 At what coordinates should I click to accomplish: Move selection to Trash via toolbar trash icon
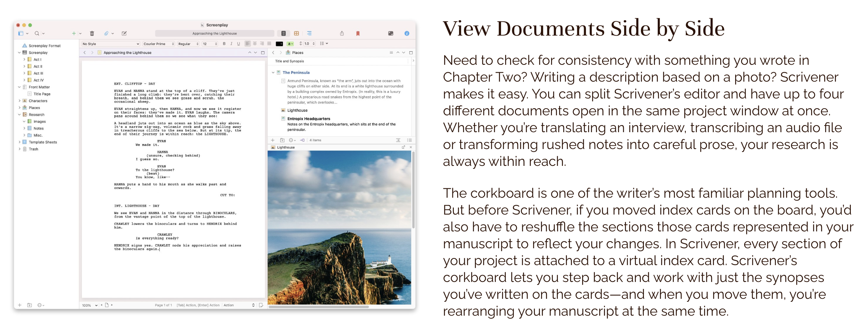tap(92, 33)
